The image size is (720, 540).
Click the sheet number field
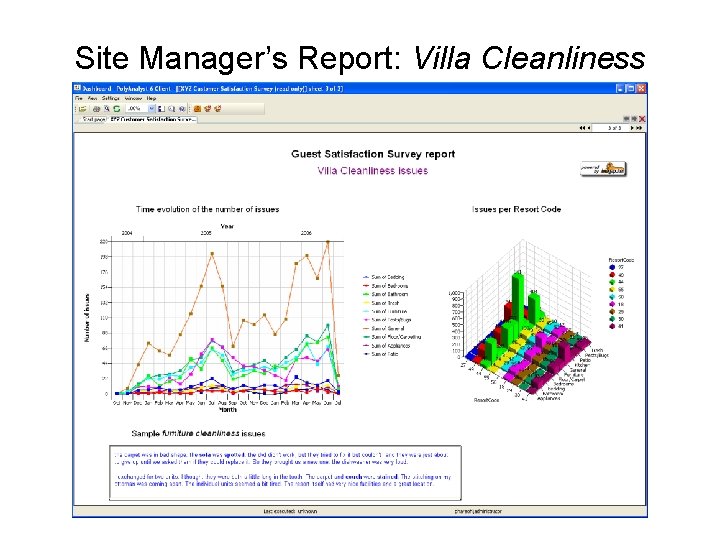(610, 128)
